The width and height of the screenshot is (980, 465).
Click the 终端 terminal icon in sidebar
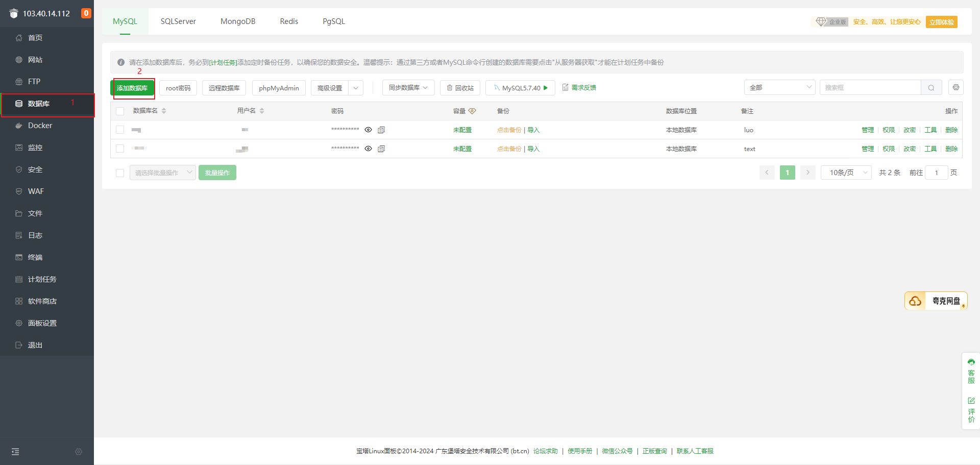[x=19, y=257]
